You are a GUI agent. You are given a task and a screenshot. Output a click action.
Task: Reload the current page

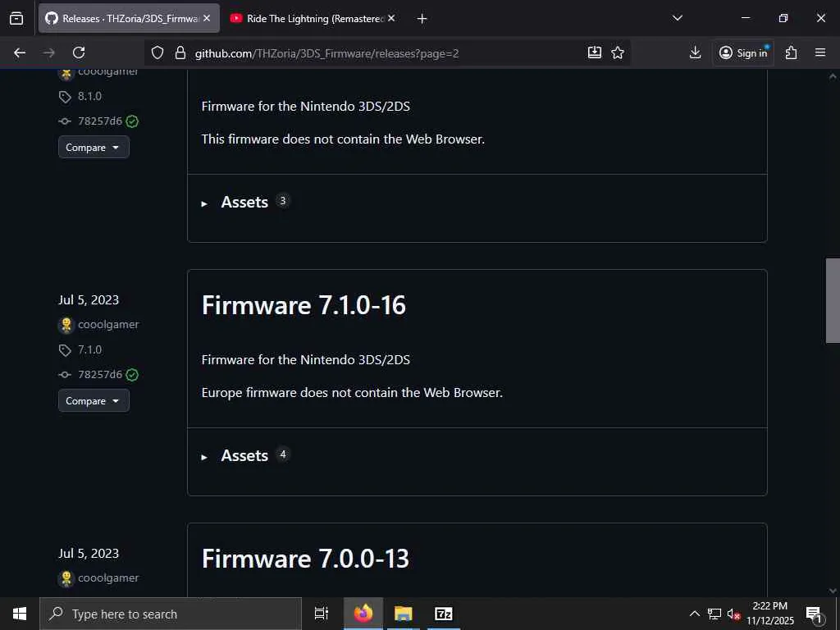click(79, 52)
